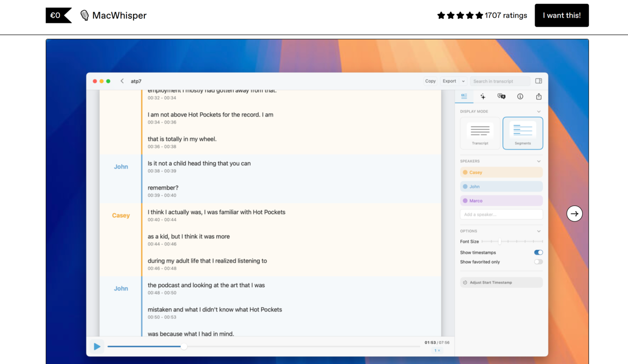Select the John speaker row
Viewport: 628px width, 364px height.
(x=501, y=186)
